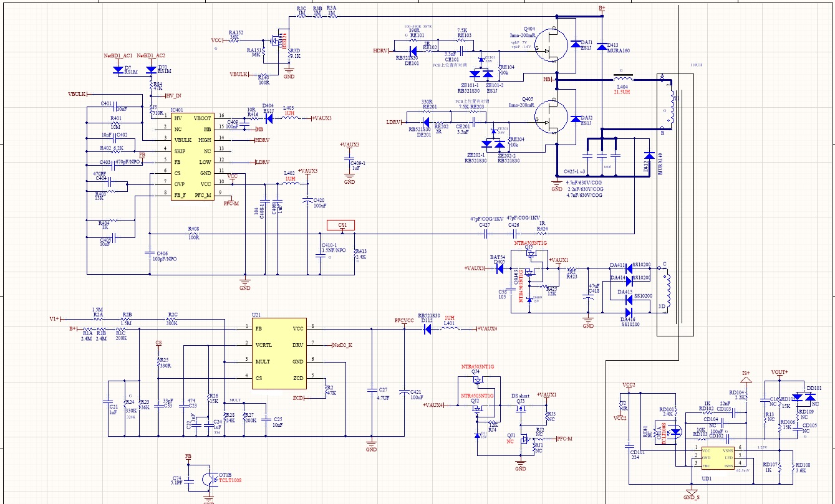This screenshot has height=504, width=835.
Task: Select the OT1A optocoupler LED symbol
Action: pos(675,432)
